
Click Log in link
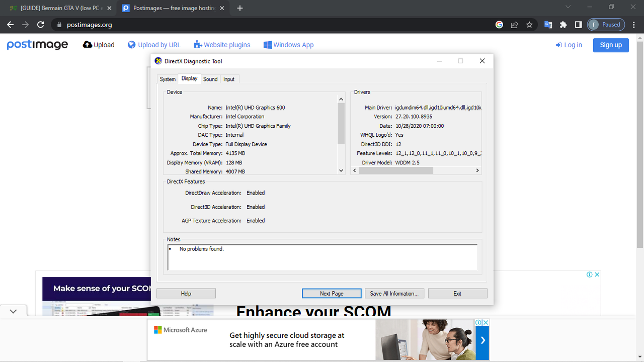click(569, 45)
